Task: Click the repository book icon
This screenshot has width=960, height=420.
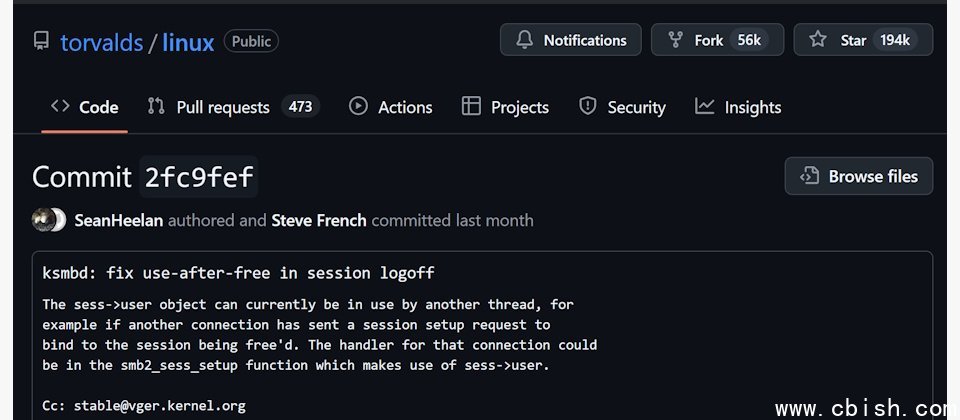Action: tap(41, 41)
